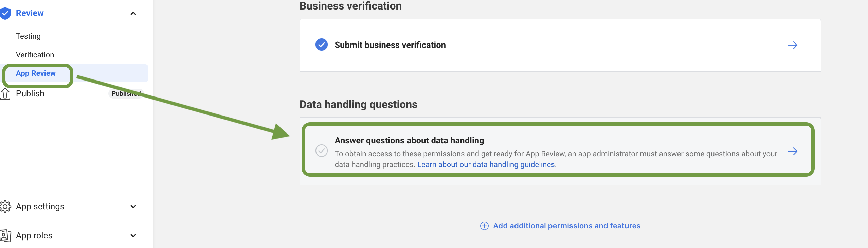Click Add additional permissions and features
The width and height of the screenshot is (868, 248).
[566, 226]
